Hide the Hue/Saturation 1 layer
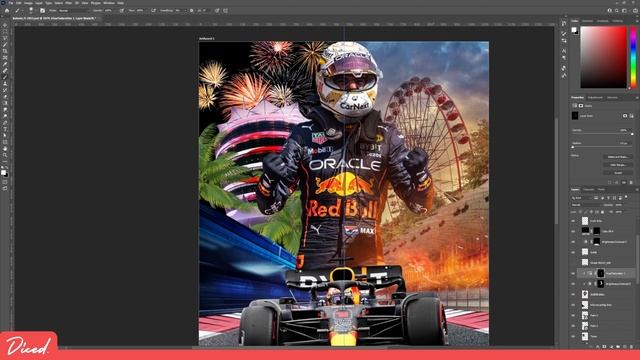Viewport: 640px width, 360px height. 573,273
